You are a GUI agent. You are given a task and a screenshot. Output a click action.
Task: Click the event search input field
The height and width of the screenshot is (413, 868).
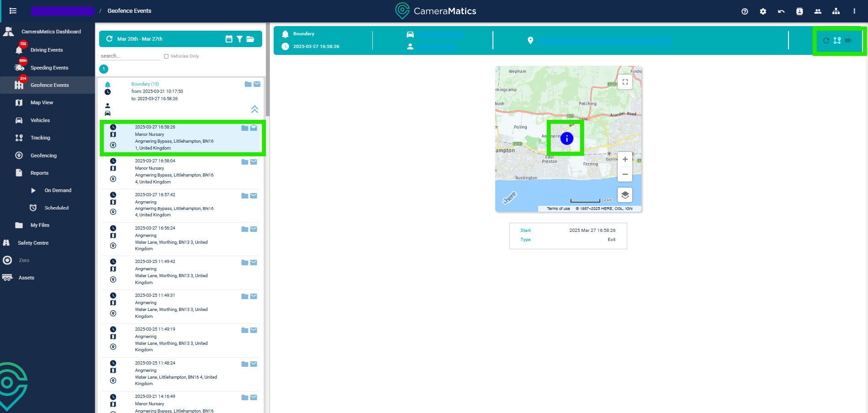tap(130, 56)
